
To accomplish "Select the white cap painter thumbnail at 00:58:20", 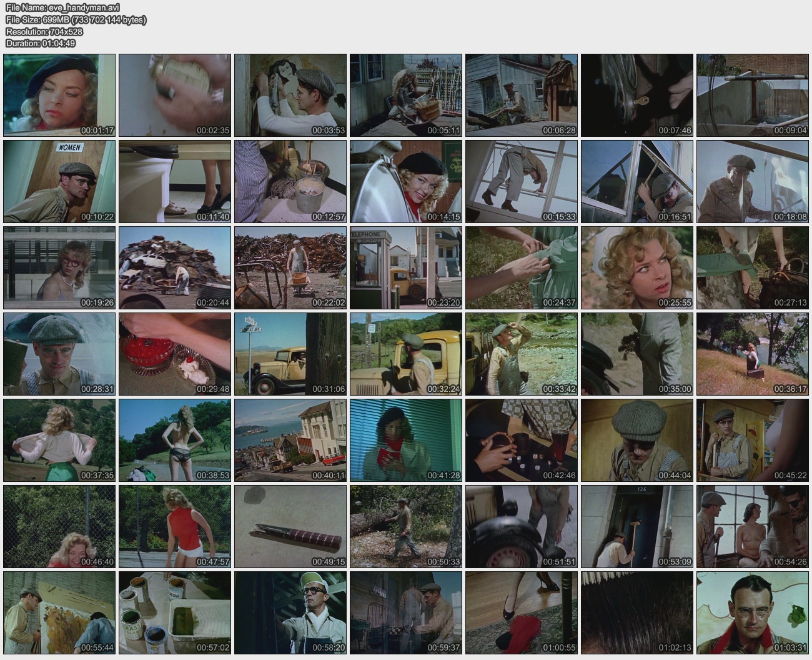I will click(290, 613).
